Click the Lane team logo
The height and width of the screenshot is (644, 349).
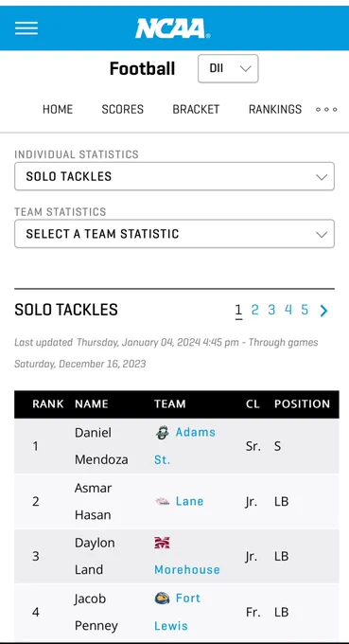pos(163,502)
